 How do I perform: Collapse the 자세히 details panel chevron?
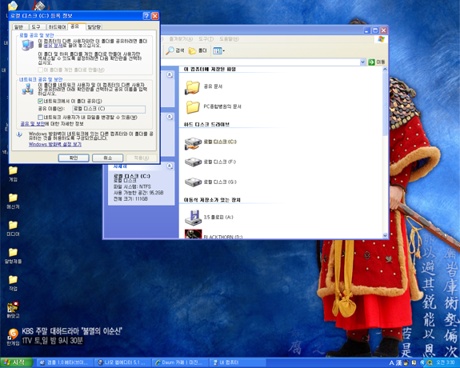pyautogui.click(x=170, y=166)
